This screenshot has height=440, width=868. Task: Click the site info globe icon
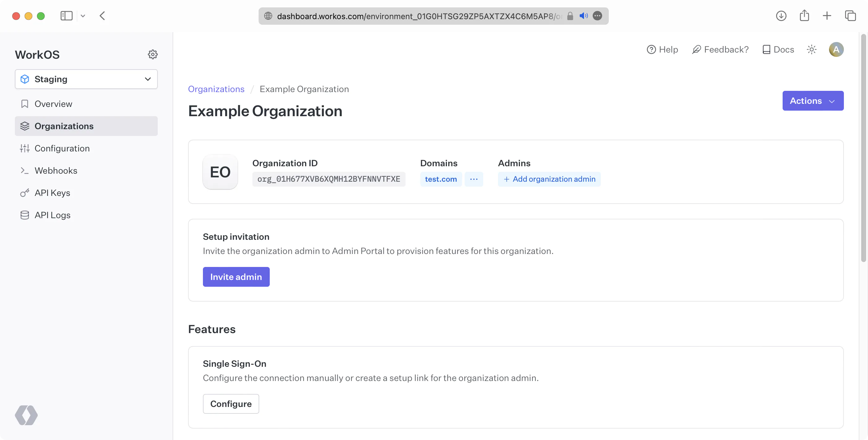268,16
